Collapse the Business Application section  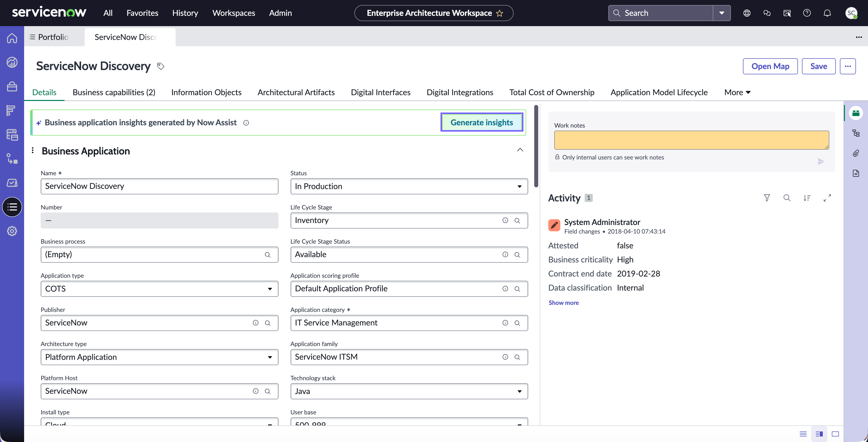click(x=520, y=150)
